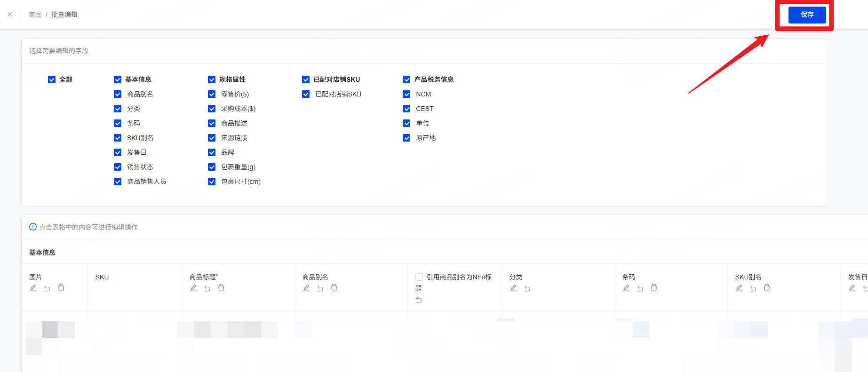
Task: Go to 商品 breadcrumb link
Action: click(35, 15)
